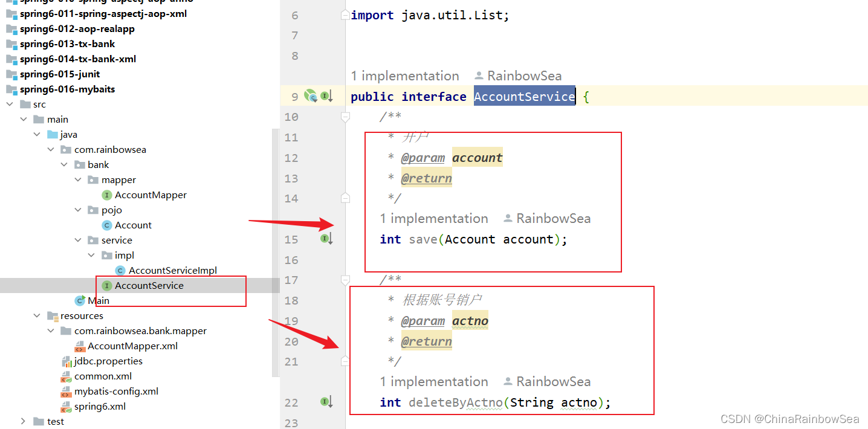Click the AccountMapper.xml file icon
Screen dimensions: 868x429
pyautogui.click(x=80, y=346)
